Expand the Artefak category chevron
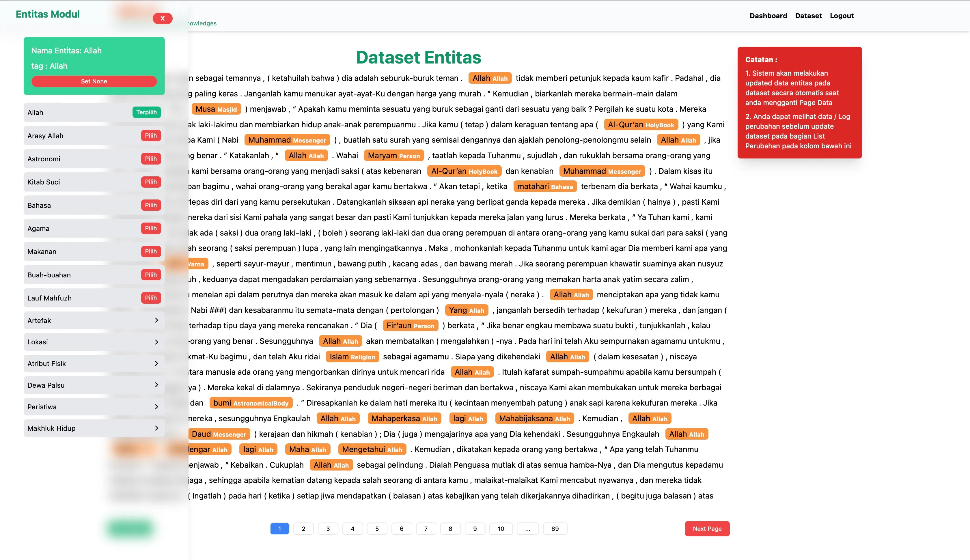This screenshot has height=560, width=970. click(156, 320)
